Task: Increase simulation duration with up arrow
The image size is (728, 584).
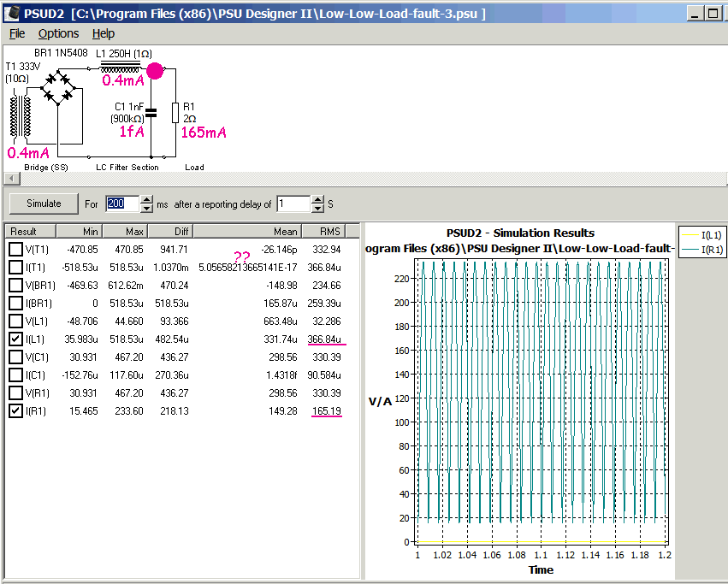Action: point(147,200)
